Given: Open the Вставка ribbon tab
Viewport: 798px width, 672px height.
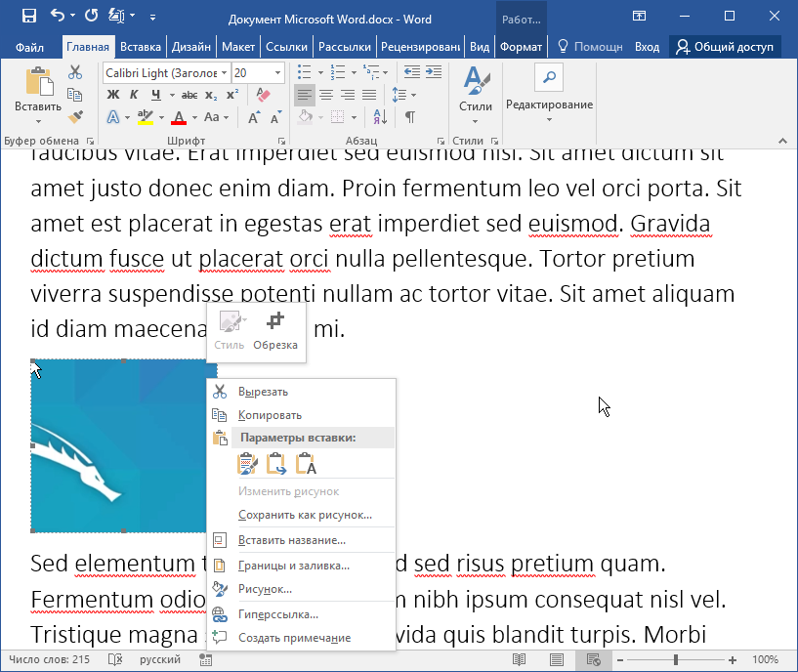Looking at the screenshot, I should click(x=141, y=47).
